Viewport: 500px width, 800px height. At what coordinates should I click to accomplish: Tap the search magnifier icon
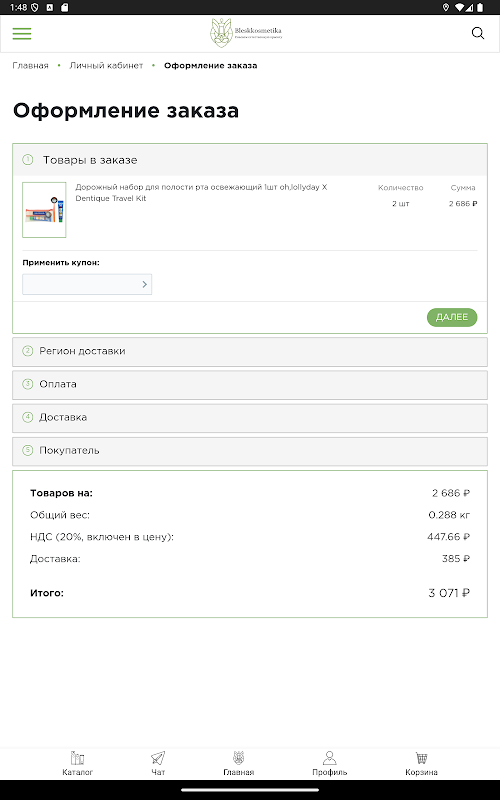point(478,33)
